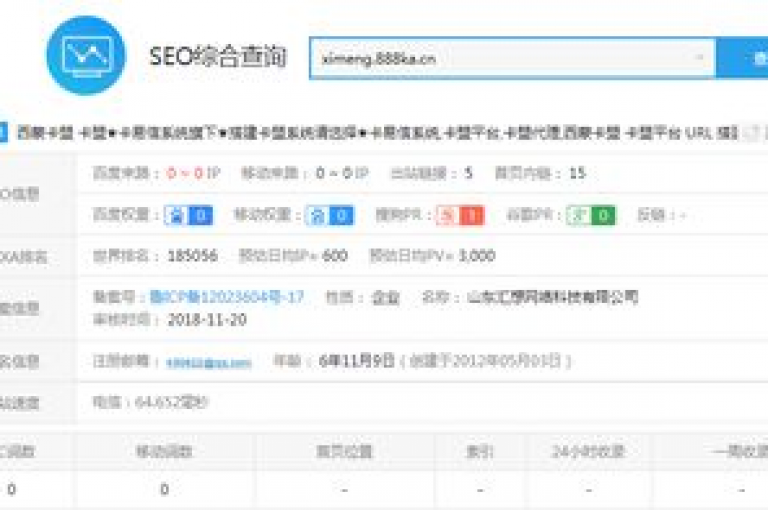Open the dropdown arrow inside the domain field
The image size is (768, 510).
point(699,58)
